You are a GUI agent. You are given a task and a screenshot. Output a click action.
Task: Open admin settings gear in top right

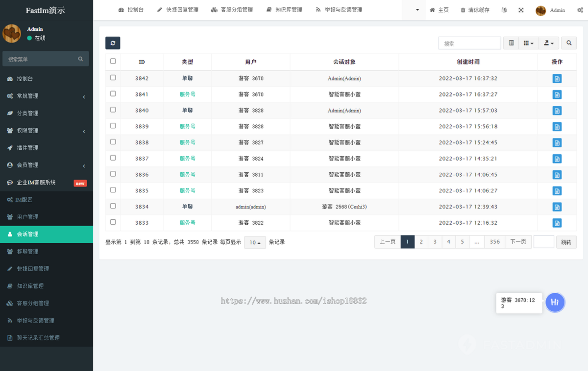tap(581, 10)
